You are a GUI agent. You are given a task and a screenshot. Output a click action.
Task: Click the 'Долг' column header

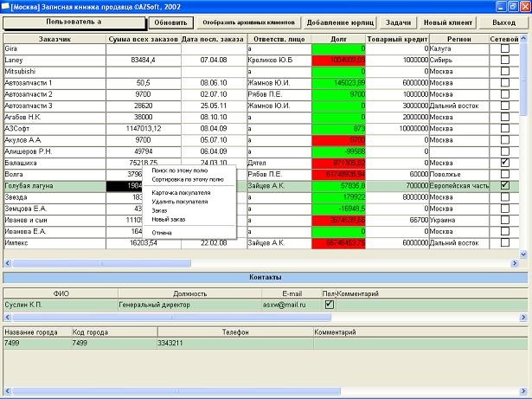point(338,39)
